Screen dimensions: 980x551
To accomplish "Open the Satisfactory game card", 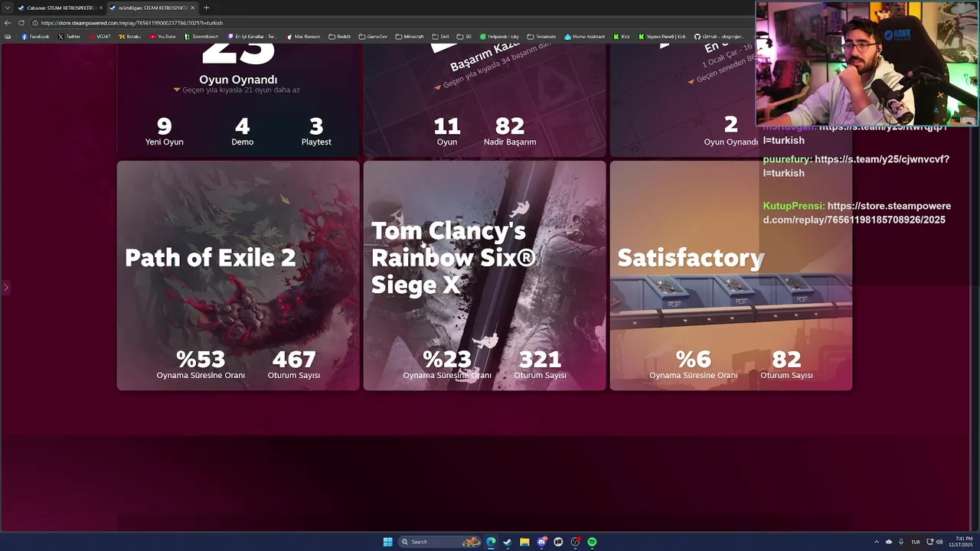I will tap(731, 275).
